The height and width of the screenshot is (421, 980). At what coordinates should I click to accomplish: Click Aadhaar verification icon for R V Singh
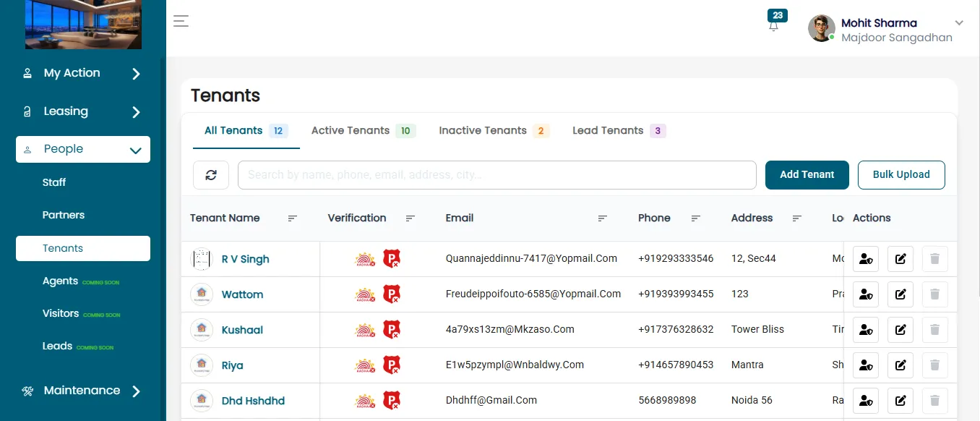(x=366, y=259)
